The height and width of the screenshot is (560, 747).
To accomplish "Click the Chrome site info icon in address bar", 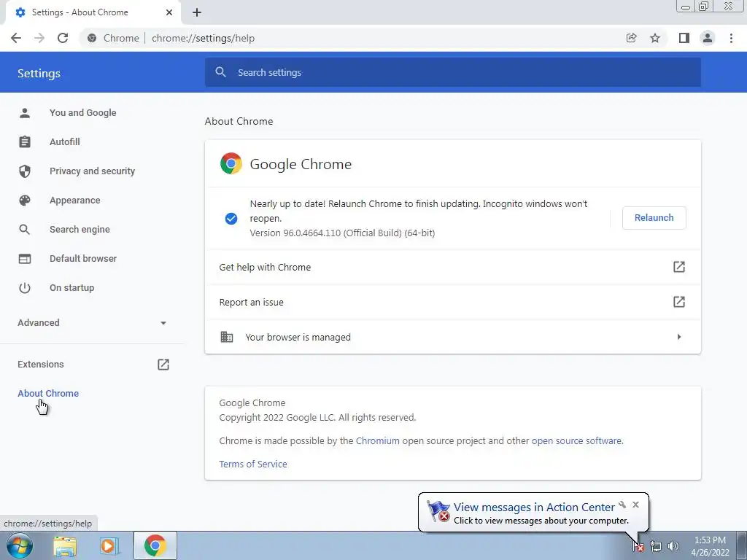I will (x=92, y=38).
